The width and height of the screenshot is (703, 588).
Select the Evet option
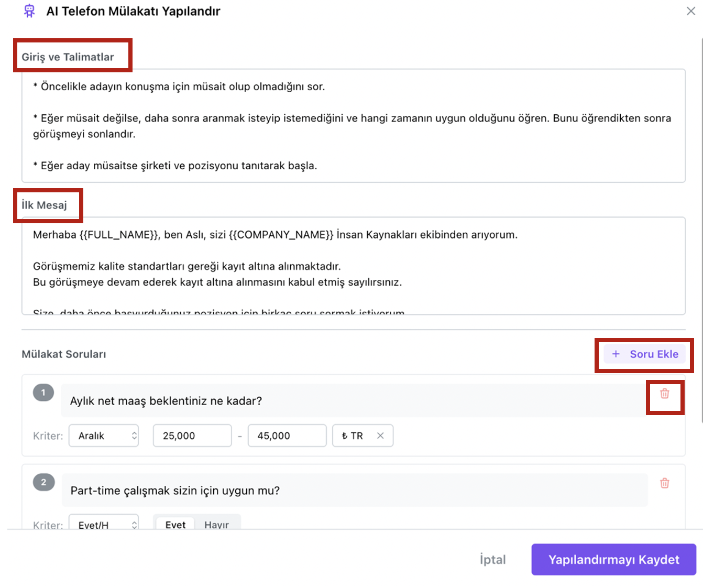tap(175, 524)
